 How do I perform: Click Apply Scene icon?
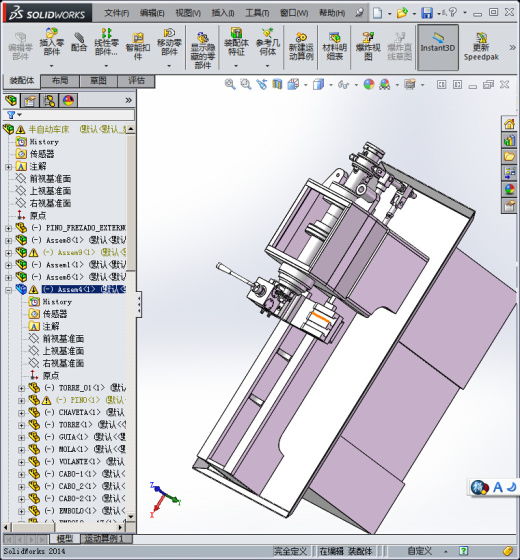pos(385,85)
